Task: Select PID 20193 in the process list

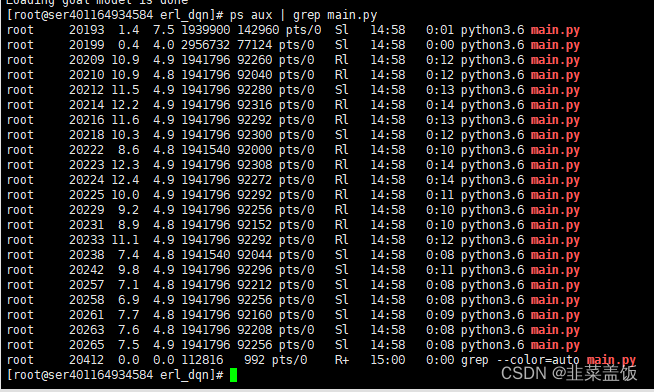Action: click(86, 30)
